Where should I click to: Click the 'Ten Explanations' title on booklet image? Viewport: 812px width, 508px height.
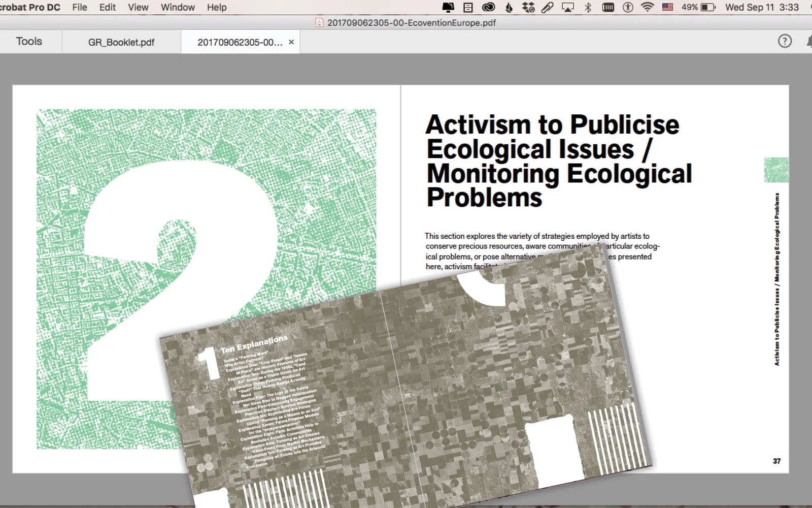pos(254,344)
